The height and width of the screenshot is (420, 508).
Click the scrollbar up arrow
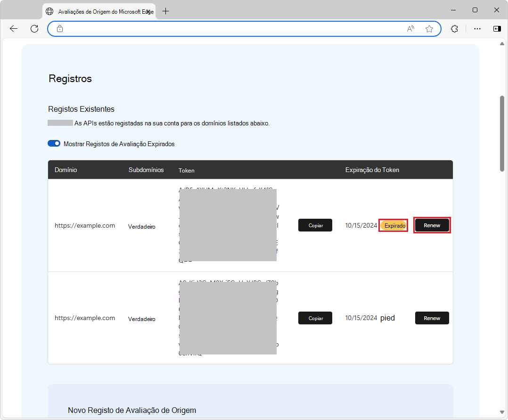tap(502, 43)
